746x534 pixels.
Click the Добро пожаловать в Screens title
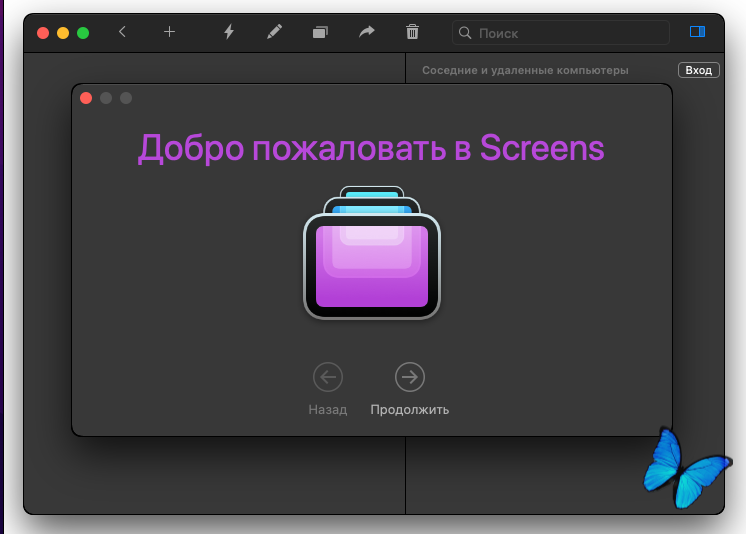click(371, 148)
